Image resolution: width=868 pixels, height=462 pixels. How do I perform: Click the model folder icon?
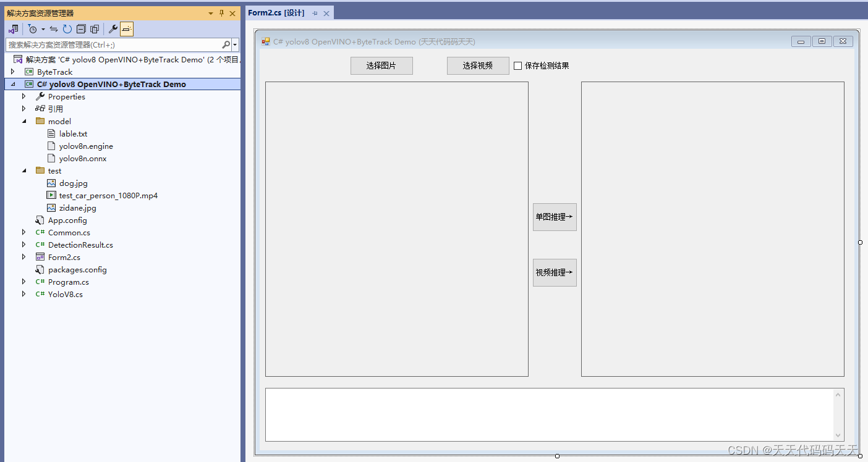click(x=40, y=121)
